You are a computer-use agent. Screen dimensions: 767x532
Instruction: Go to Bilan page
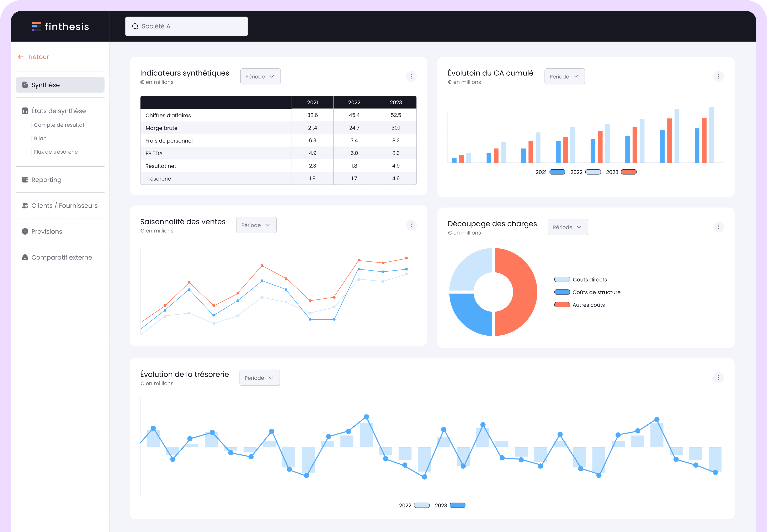point(40,138)
